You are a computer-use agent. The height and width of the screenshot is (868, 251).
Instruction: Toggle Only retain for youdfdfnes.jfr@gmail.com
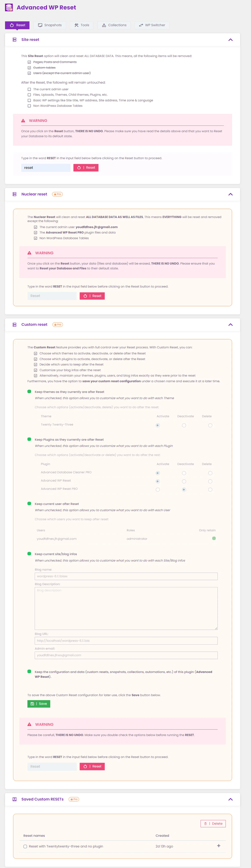pyautogui.click(x=214, y=538)
